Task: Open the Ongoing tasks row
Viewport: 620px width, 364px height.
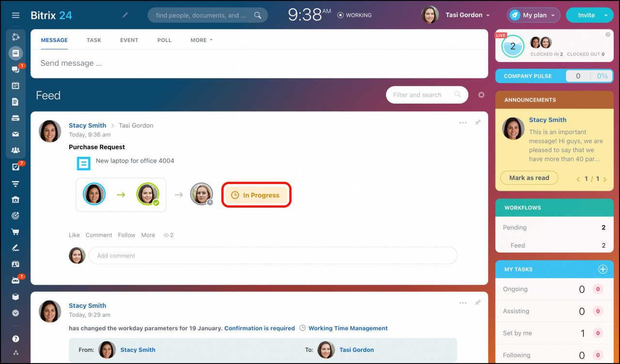Action: click(554, 289)
